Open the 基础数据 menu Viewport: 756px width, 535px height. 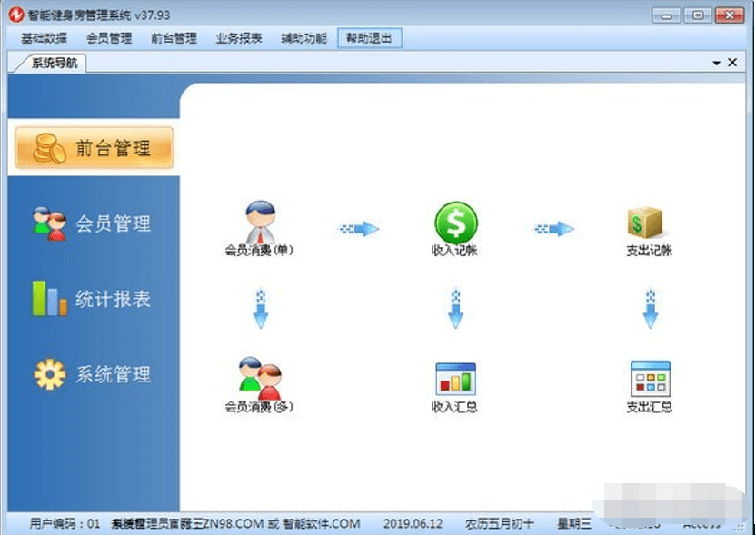pyautogui.click(x=44, y=38)
